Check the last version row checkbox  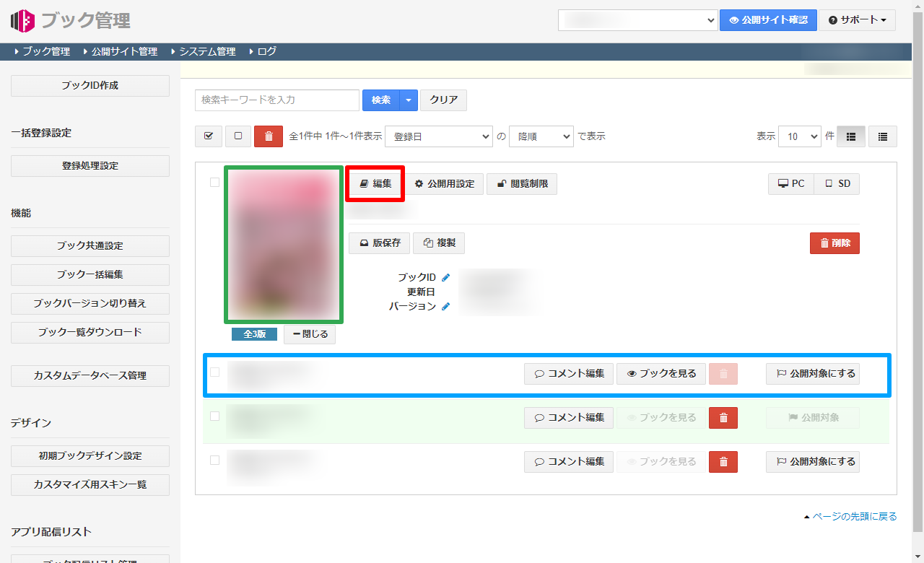click(214, 460)
